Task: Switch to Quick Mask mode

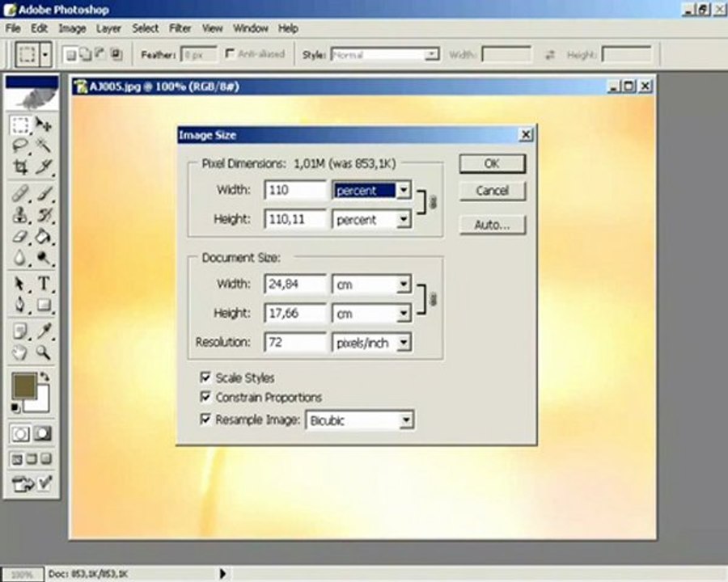Action: click(x=43, y=434)
